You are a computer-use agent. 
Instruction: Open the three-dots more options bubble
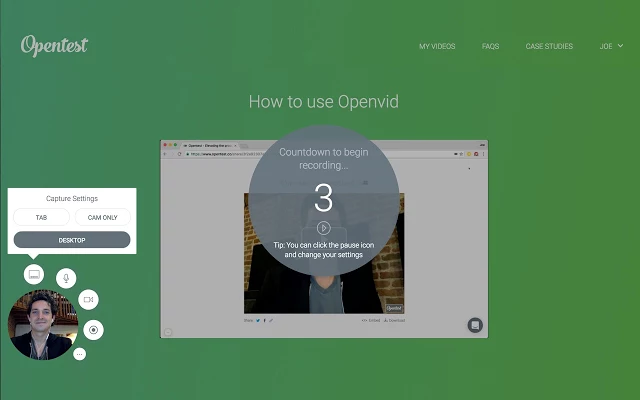[80, 354]
